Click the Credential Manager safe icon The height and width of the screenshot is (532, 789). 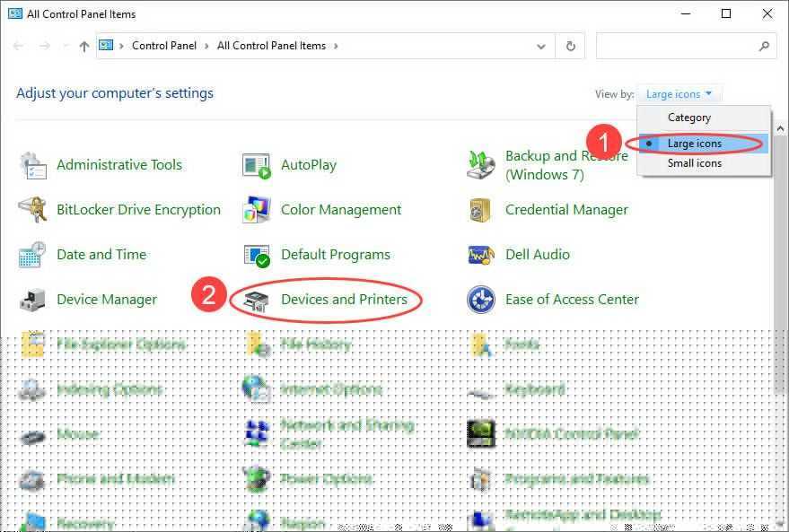pos(481,210)
